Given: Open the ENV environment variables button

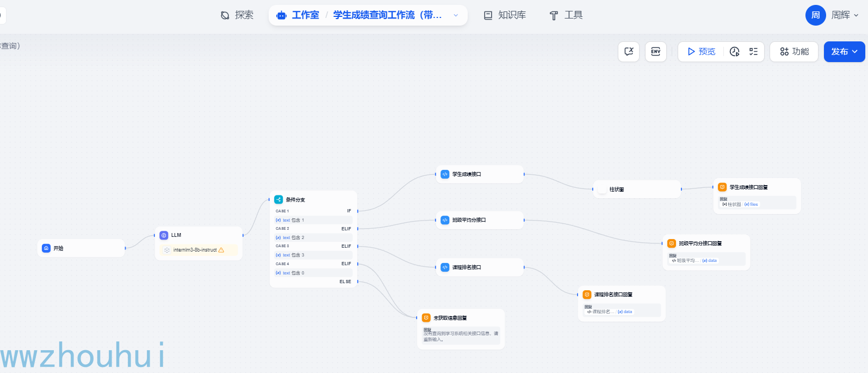Looking at the screenshot, I should (656, 52).
